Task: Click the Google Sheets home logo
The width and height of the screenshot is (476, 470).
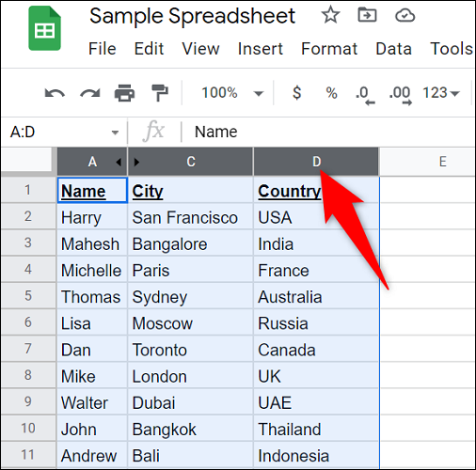Action: point(44,28)
